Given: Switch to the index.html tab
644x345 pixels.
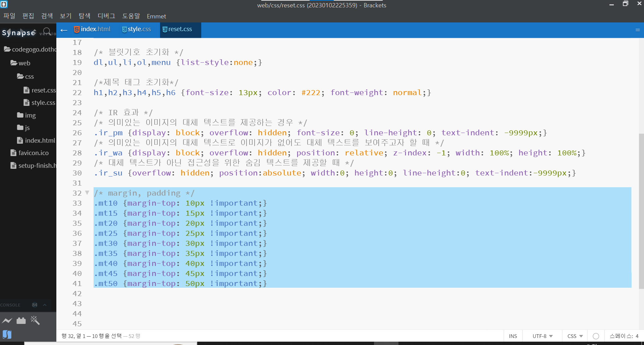Looking at the screenshot, I should tap(95, 29).
